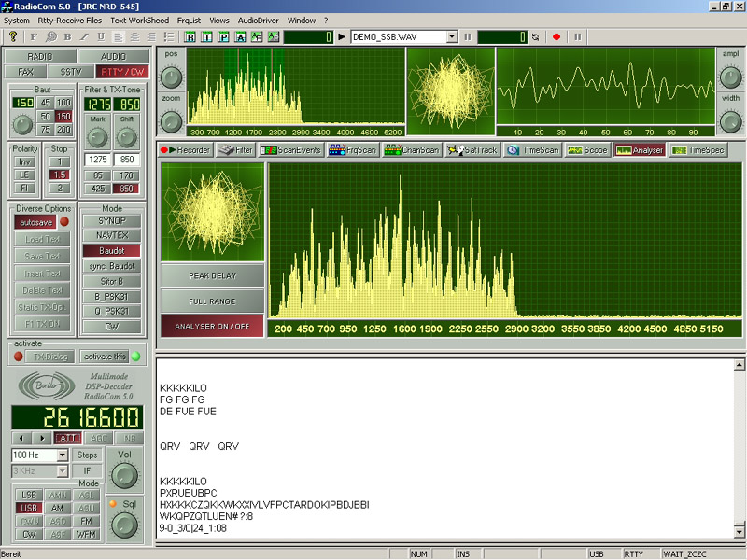Align text center in toolbar
The height and width of the screenshot is (560, 747).
134,36
